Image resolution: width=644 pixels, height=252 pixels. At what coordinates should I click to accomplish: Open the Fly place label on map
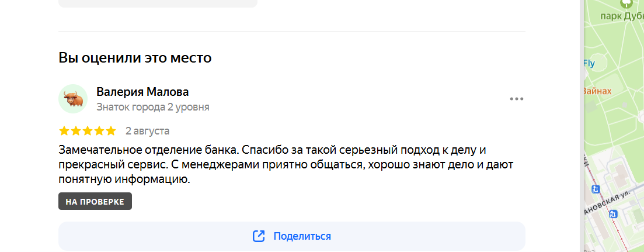click(589, 63)
